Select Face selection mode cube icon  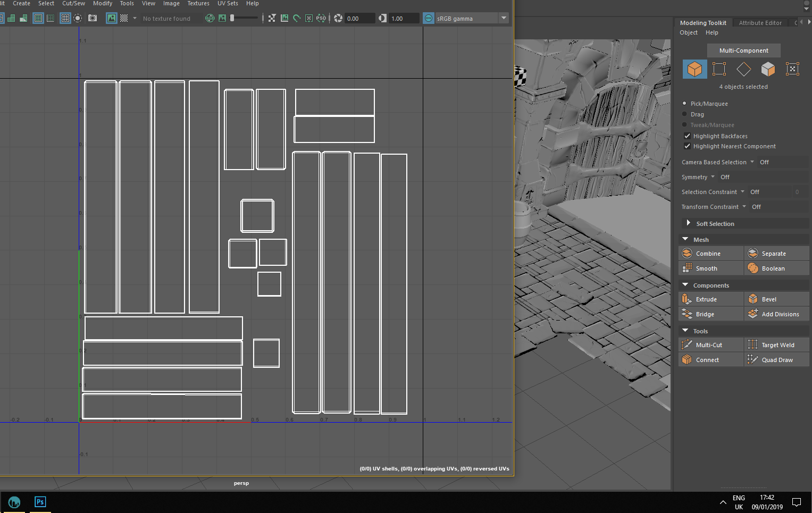(768, 69)
